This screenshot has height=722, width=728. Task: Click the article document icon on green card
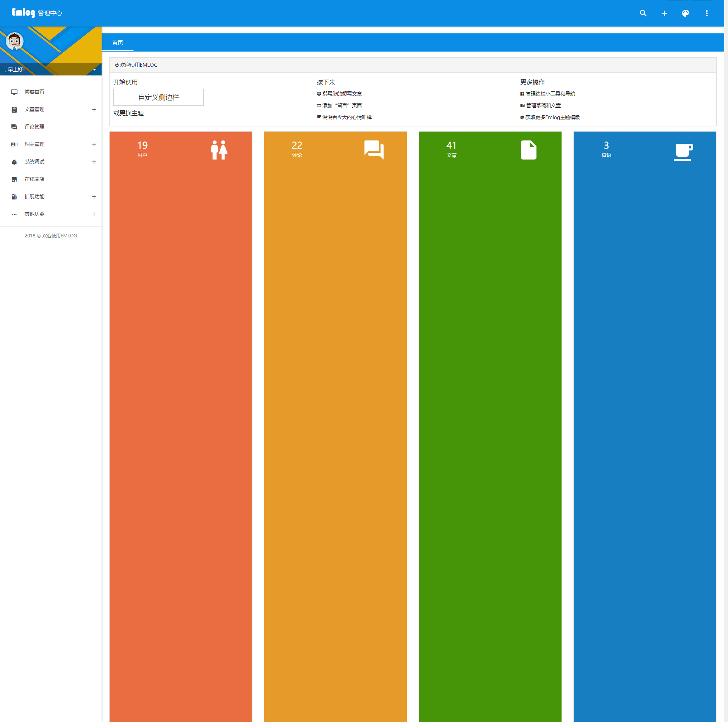[529, 150]
